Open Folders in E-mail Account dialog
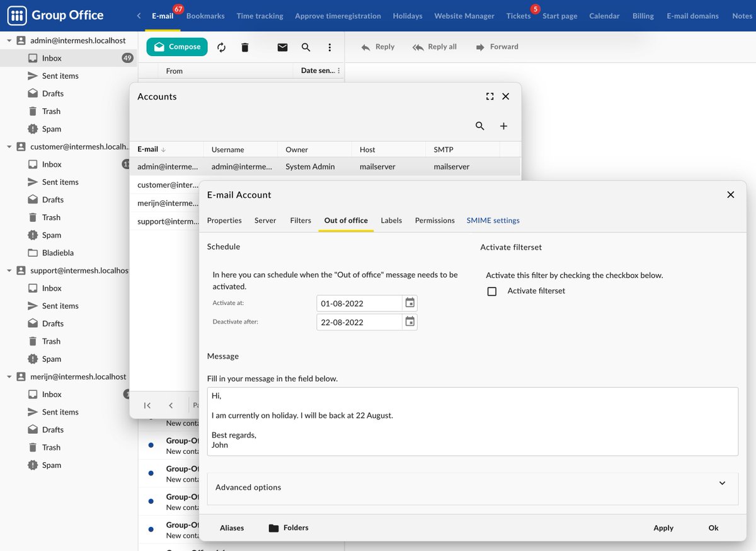Image resolution: width=756 pixels, height=551 pixels. [289, 528]
